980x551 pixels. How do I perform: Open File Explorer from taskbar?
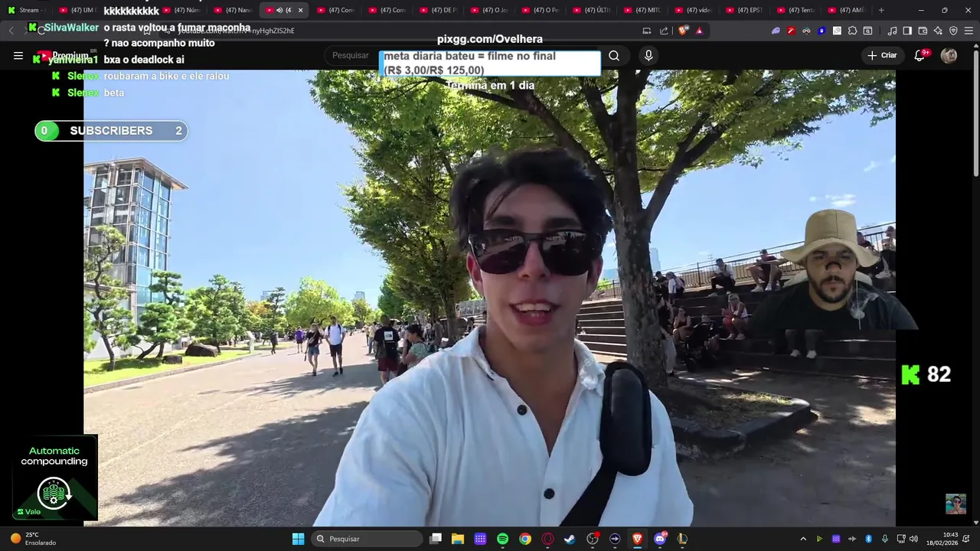[x=458, y=539]
